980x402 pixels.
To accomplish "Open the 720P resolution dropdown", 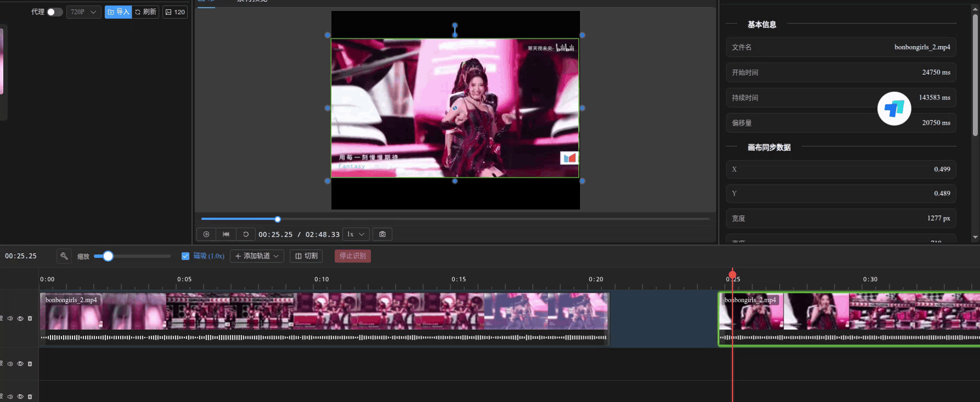I will (84, 12).
